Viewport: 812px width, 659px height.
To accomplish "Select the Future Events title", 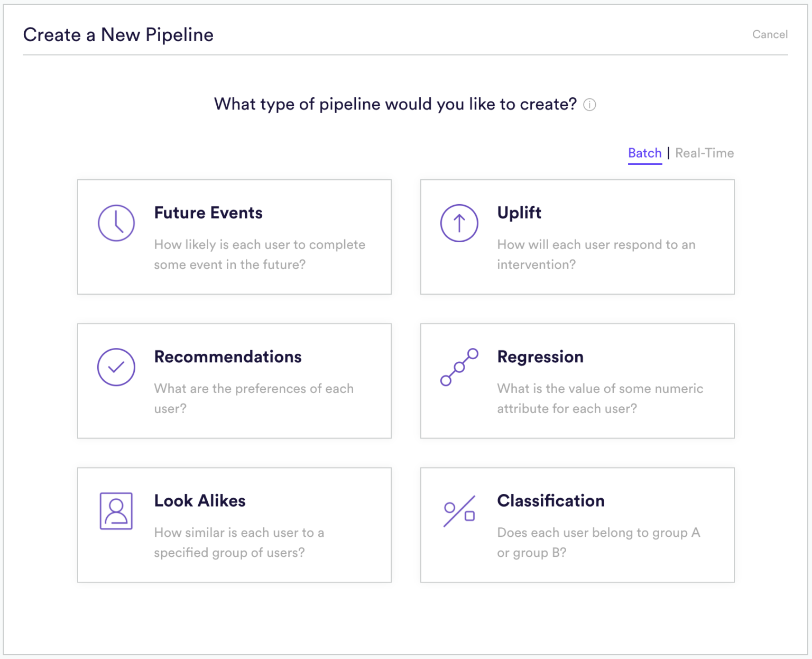I will coord(208,213).
